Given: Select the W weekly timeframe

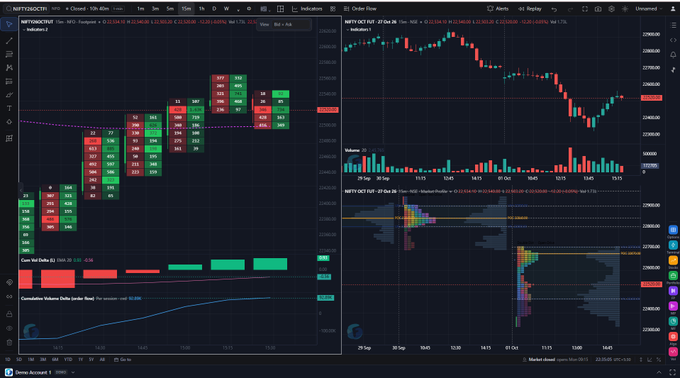Looking at the screenshot, I should pos(226,9).
